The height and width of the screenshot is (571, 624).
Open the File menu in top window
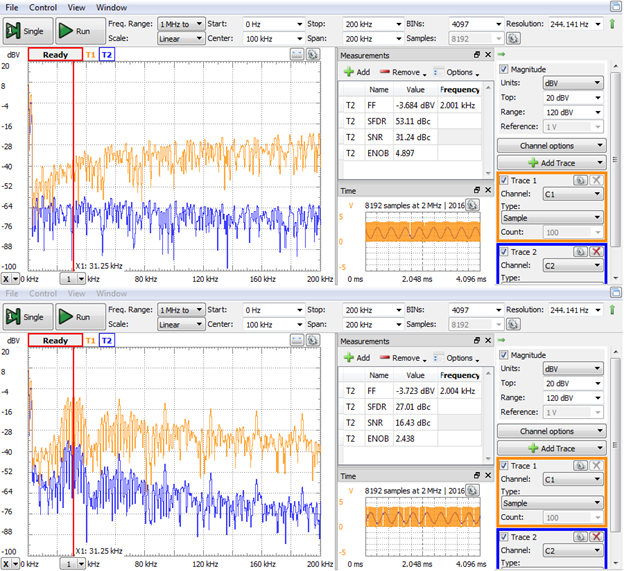click(x=12, y=8)
